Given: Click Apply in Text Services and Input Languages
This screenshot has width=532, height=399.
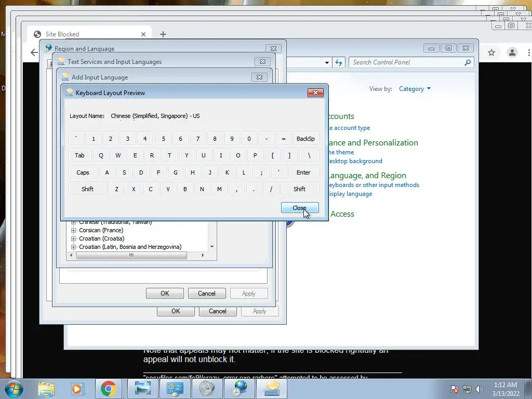Looking at the screenshot, I should pyautogui.click(x=249, y=294).
